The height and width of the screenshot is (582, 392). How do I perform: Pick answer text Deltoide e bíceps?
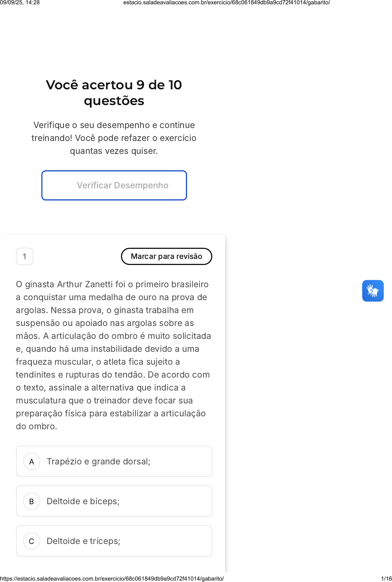click(x=83, y=501)
